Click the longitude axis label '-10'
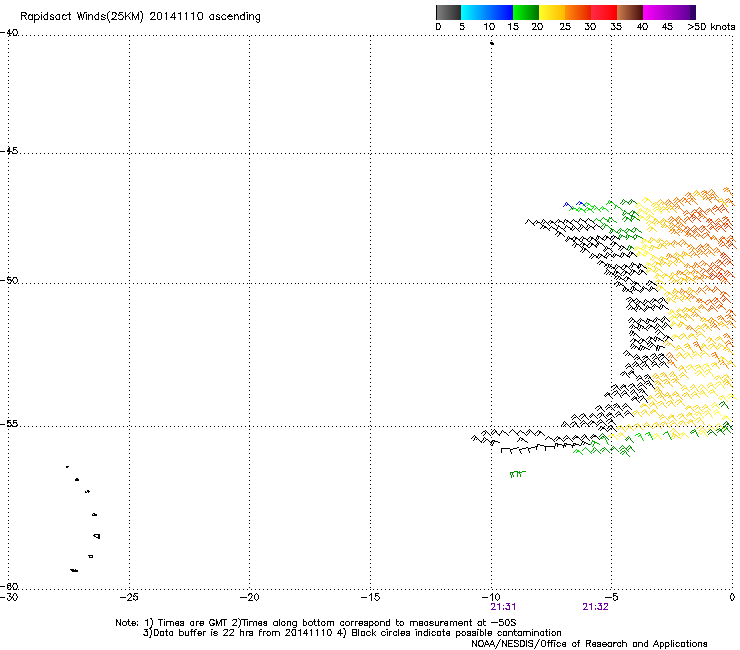This screenshot has height=650, width=740. pyautogui.click(x=491, y=598)
